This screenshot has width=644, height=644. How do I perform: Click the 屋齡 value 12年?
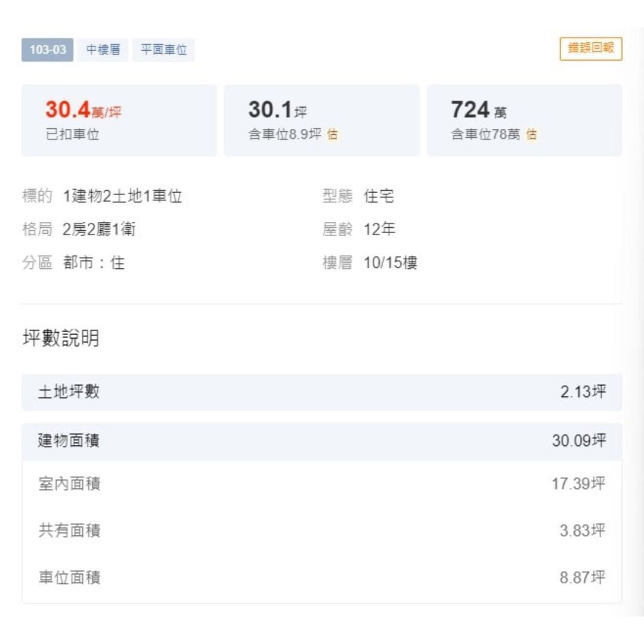pyautogui.click(x=379, y=229)
